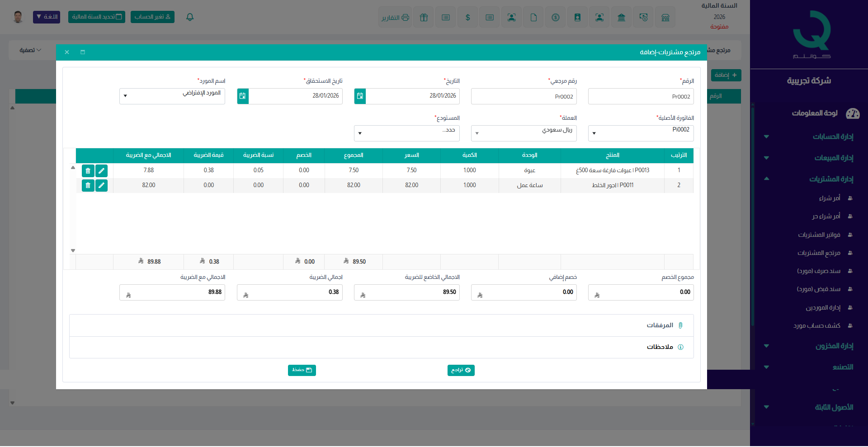Viewport: 868px width, 447px height.
Task: Click the edit pencil icon for row 1
Action: (102, 170)
